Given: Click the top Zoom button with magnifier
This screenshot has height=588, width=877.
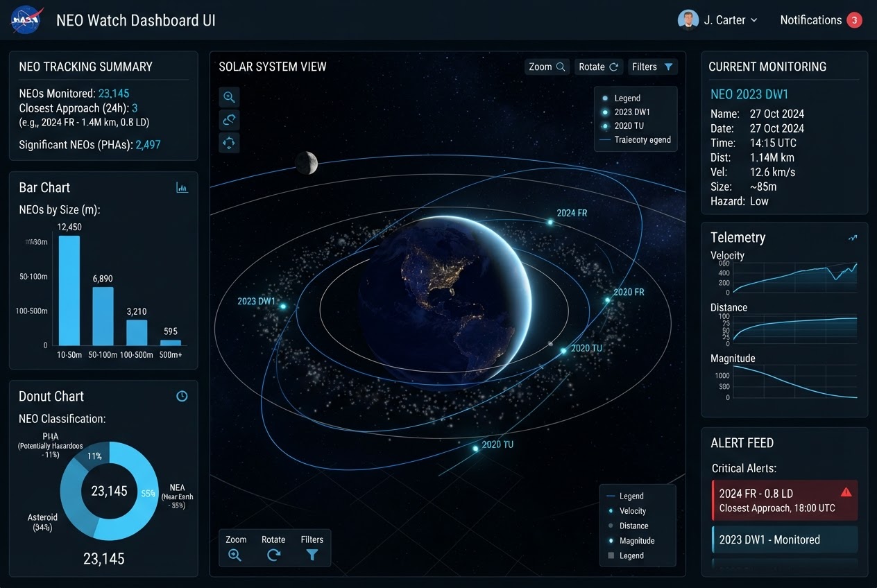Looking at the screenshot, I should tap(547, 67).
